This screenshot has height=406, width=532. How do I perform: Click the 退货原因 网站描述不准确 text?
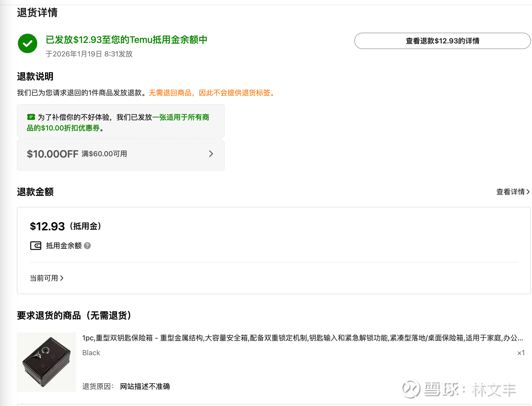click(145, 386)
